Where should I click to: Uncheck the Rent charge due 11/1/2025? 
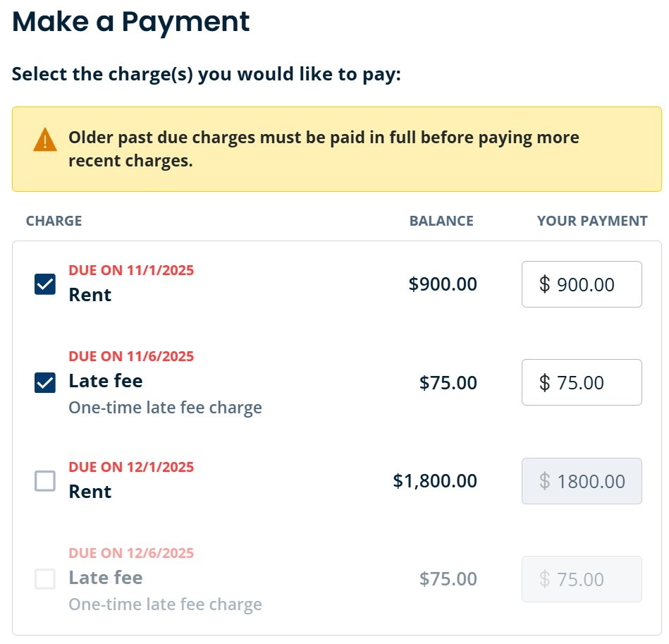click(x=45, y=284)
